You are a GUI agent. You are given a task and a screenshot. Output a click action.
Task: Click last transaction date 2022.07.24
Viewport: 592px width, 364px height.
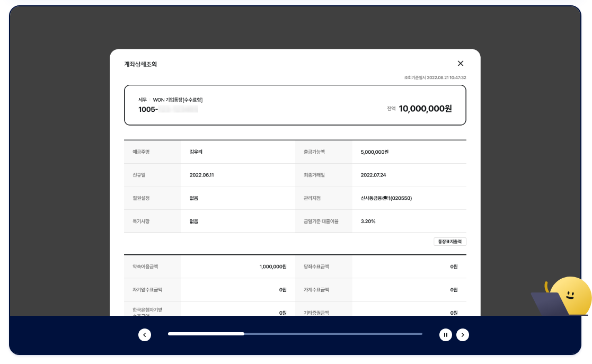(373, 175)
